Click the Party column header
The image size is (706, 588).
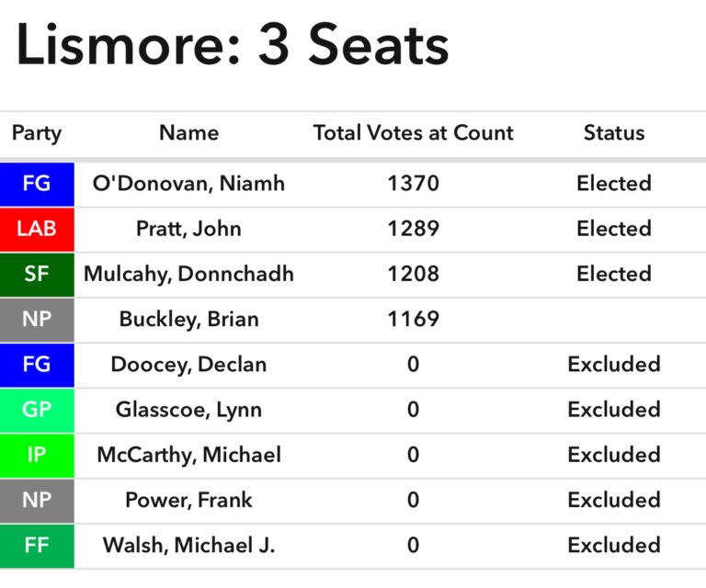[x=37, y=133]
